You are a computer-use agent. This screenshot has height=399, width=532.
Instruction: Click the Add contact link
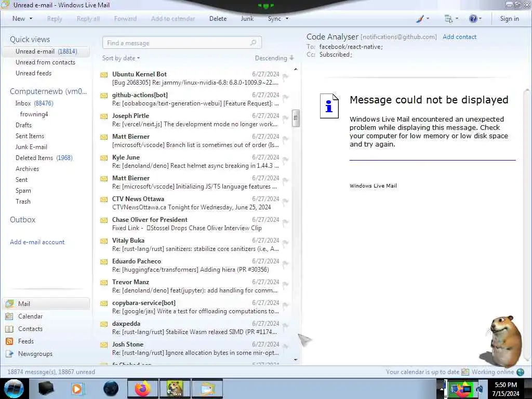[x=459, y=37]
